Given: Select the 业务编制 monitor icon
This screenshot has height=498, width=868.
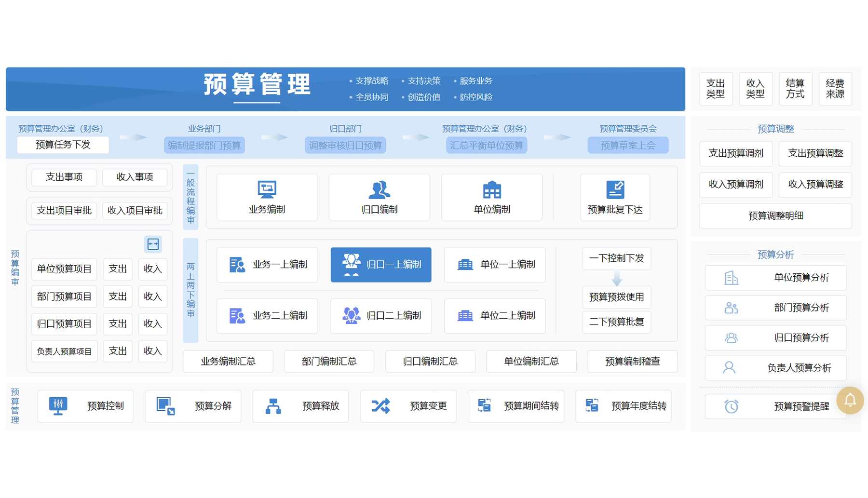Looking at the screenshot, I should point(267,190).
